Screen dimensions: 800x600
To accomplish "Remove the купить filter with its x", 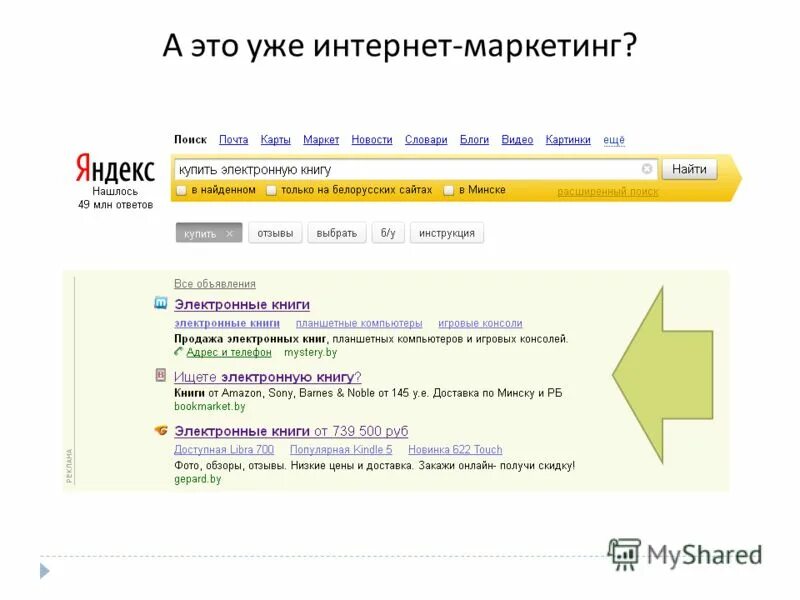I will click(x=230, y=234).
